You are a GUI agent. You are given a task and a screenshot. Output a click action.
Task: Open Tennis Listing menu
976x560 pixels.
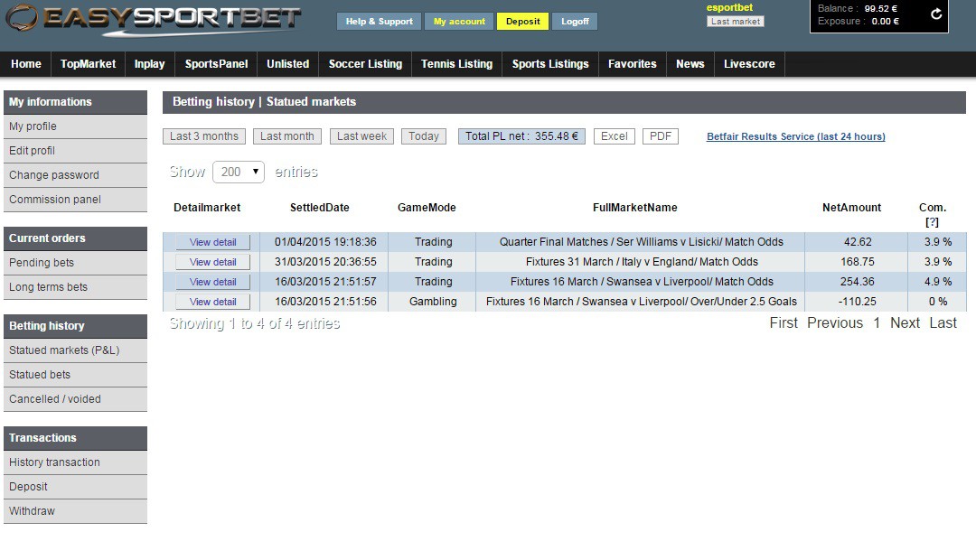[x=457, y=64]
